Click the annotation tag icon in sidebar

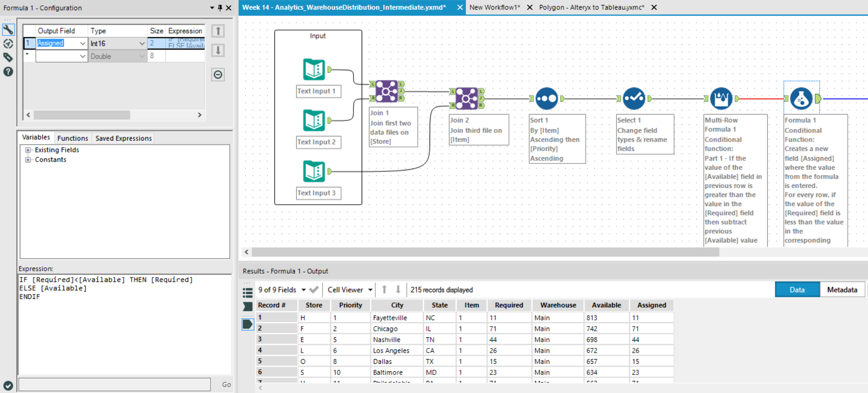(8, 58)
